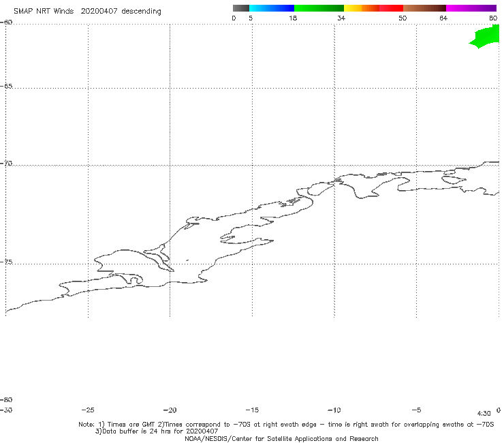Click the latitude label '-70'
The image size is (504, 443).
[x=6, y=164]
